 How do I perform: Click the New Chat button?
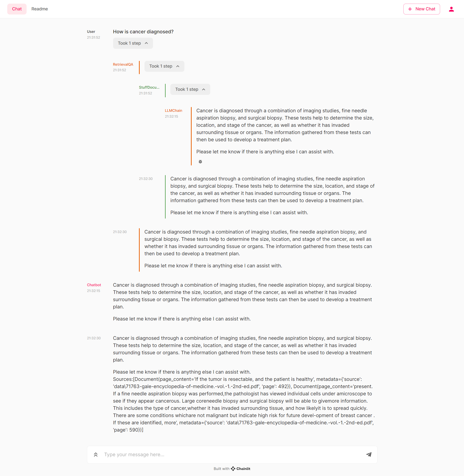(420, 9)
